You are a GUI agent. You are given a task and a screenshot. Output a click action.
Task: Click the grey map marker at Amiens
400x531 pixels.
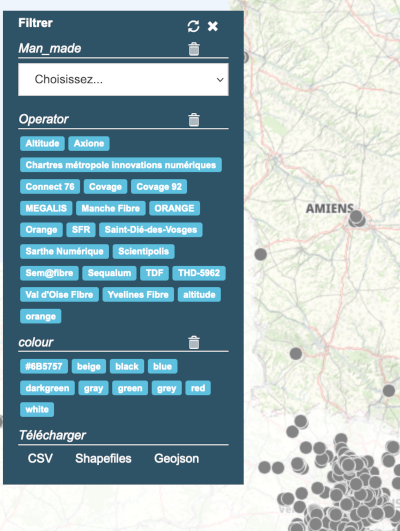tap(356, 217)
